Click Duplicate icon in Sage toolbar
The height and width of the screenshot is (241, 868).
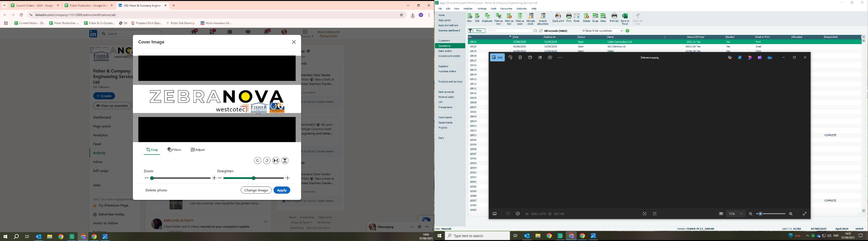click(x=487, y=18)
